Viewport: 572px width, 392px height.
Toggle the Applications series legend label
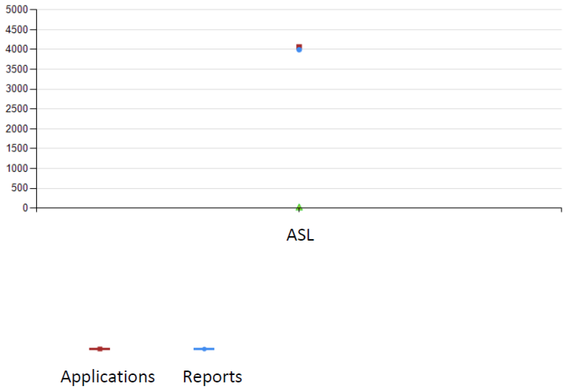[108, 377]
